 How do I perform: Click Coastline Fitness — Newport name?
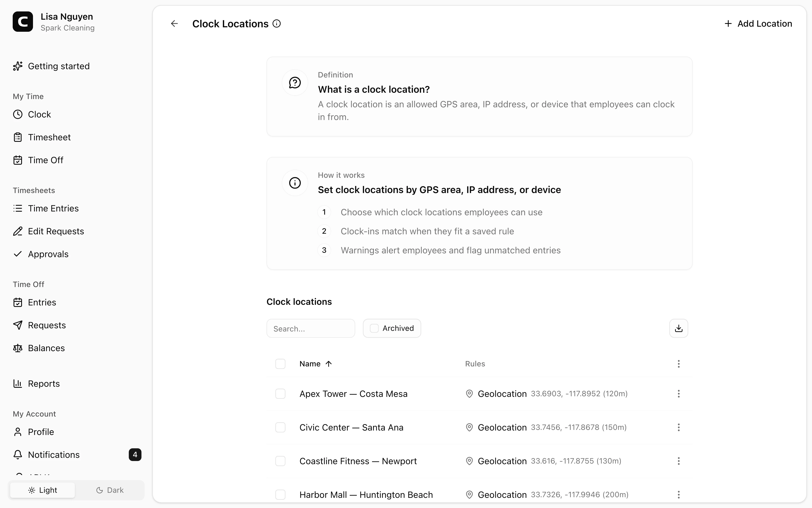pyautogui.click(x=358, y=461)
